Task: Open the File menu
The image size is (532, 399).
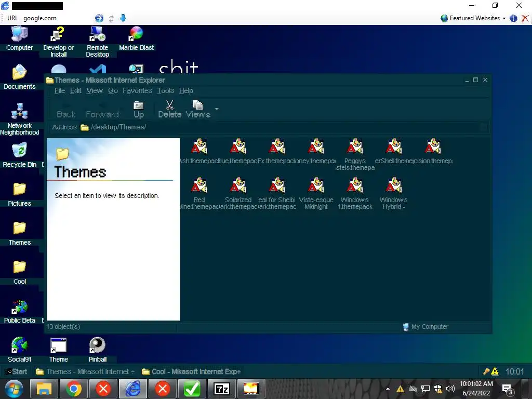Action: click(60, 90)
